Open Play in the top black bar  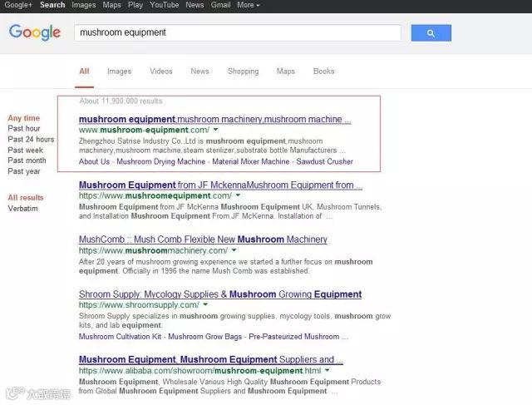135,5
